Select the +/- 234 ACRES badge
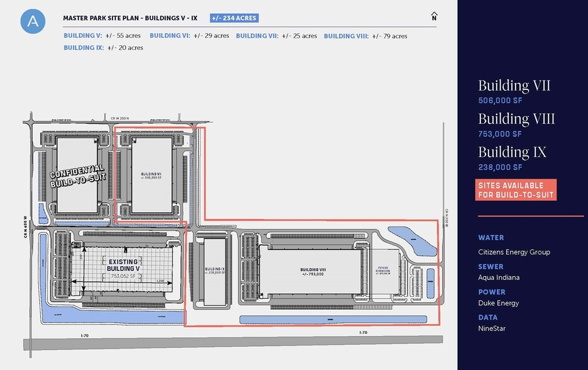Viewport: 588px width, 370px height. click(x=234, y=18)
